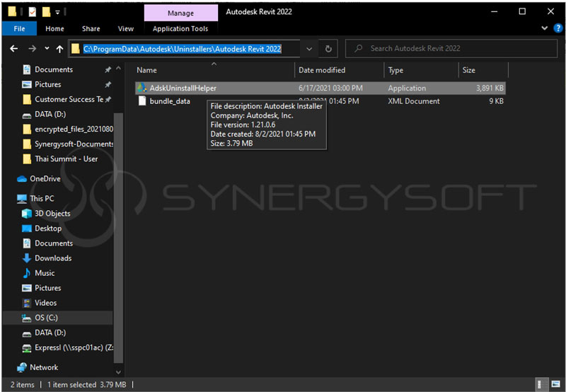
Task: Select the bundle_data XML file
Action: [320, 101]
